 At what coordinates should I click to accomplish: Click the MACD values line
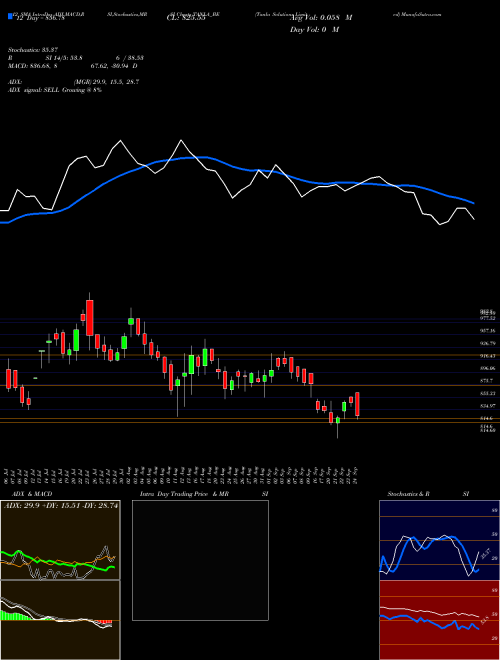[x=72, y=66]
